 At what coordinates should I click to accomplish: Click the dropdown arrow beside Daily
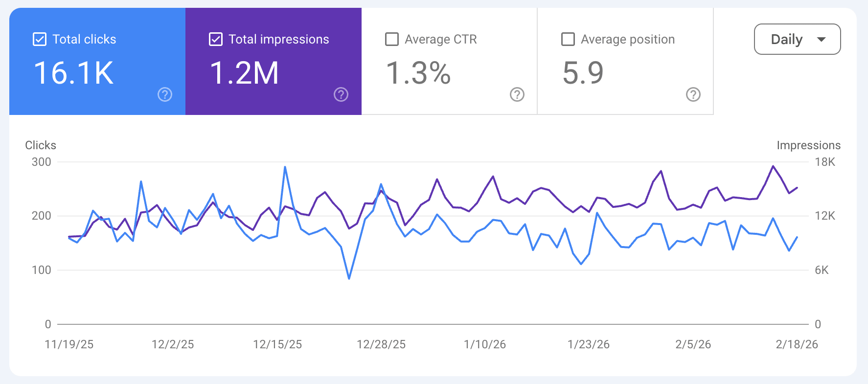[822, 39]
